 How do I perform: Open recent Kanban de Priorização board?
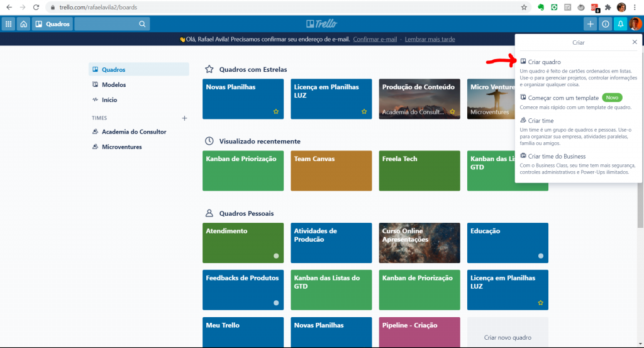pos(243,171)
